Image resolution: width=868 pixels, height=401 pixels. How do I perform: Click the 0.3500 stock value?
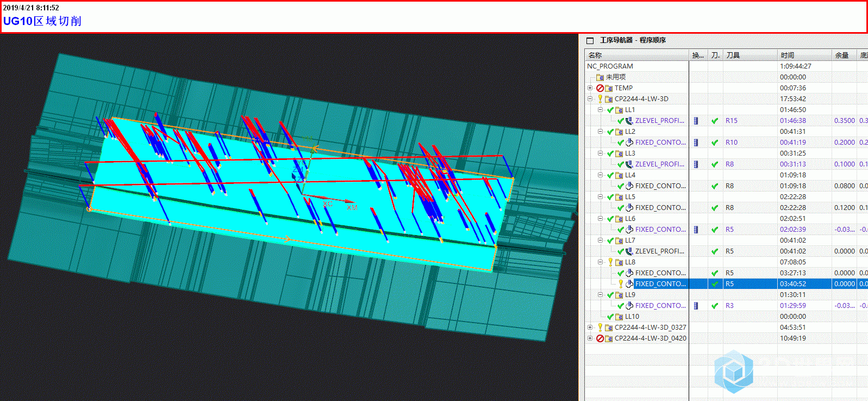[845, 121]
